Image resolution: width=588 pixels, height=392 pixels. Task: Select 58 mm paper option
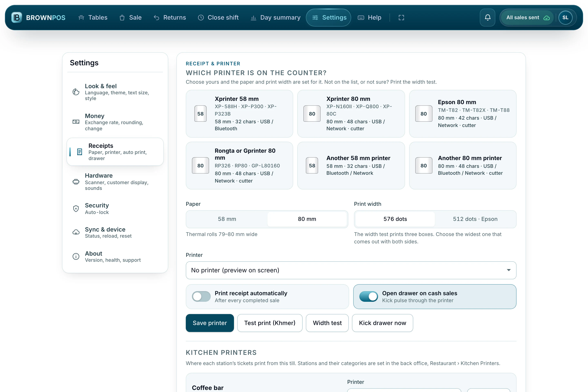tap(227, 219)
